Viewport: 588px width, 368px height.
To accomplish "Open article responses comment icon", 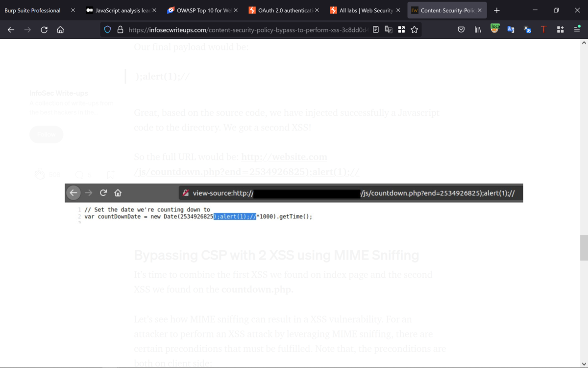I will 79,174.
